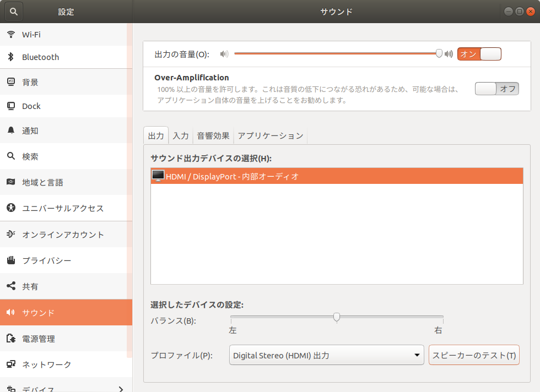Click the 検索 magnifier icon in sidebar
The width and height of the screenshot is (540, 392).
[x=11, y=156]
